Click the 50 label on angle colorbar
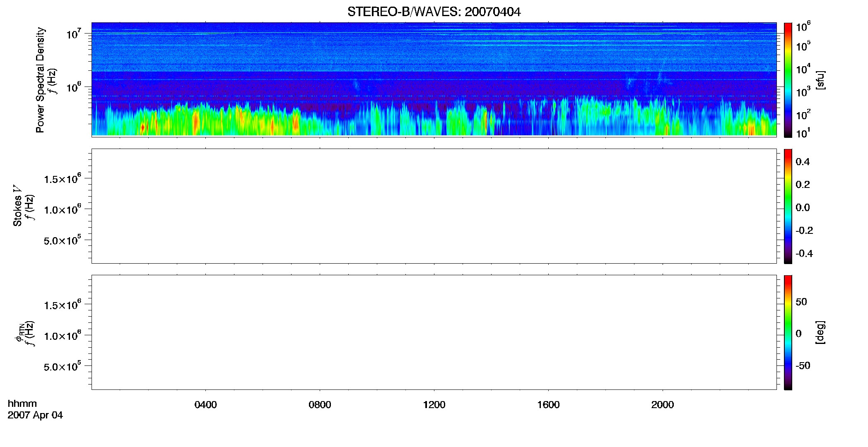The image size is (868, 447). coord(801,302)
